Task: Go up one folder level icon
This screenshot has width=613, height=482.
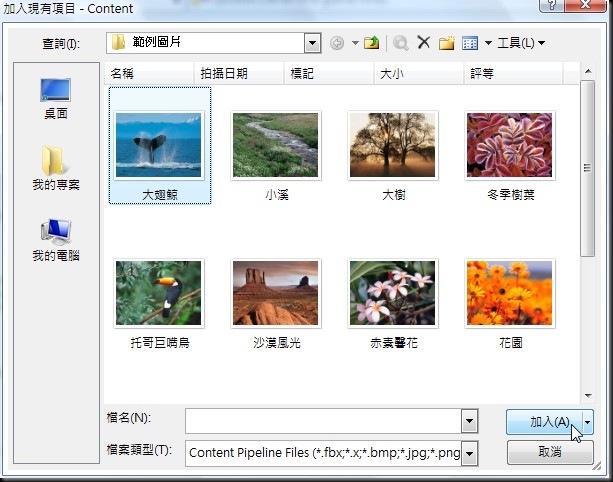Action: coord(371,42)
